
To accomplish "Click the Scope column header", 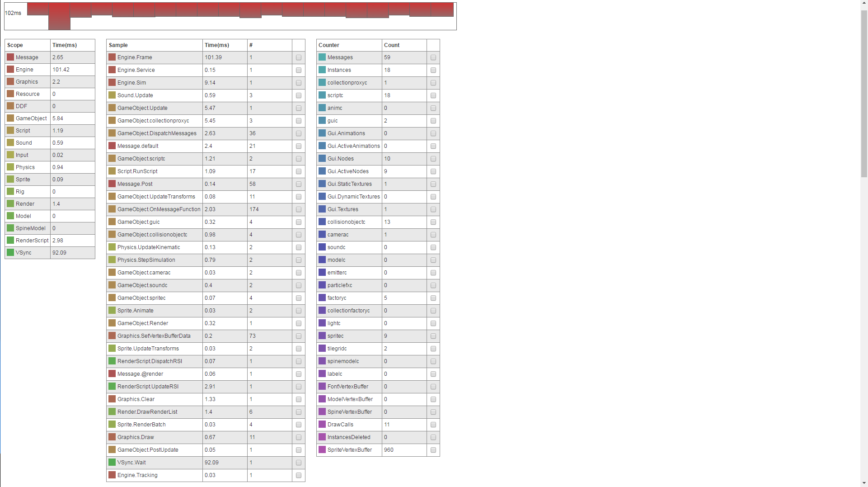I will (28, 45).
